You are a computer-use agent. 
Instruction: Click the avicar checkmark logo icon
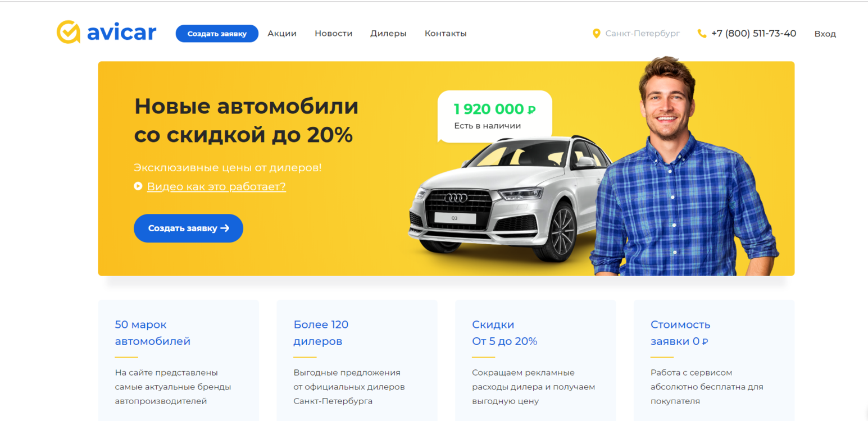[x=69, y=33]
